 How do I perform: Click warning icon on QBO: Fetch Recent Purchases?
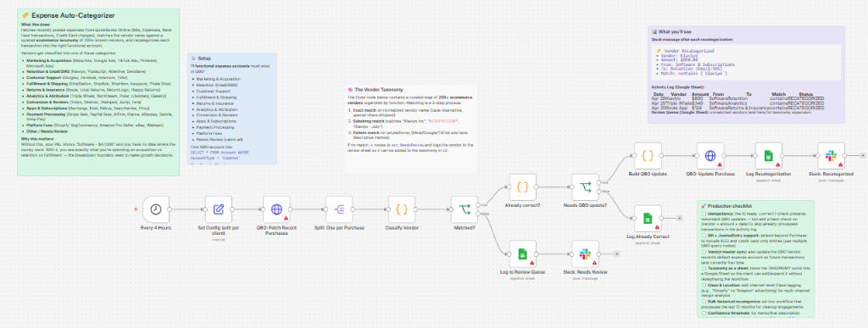286,218
